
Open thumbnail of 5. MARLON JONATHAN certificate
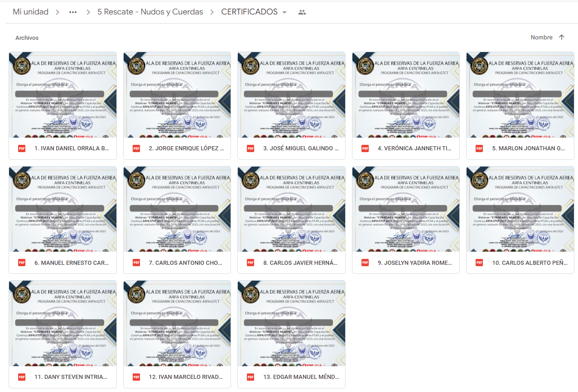click(x=520, y=95)
